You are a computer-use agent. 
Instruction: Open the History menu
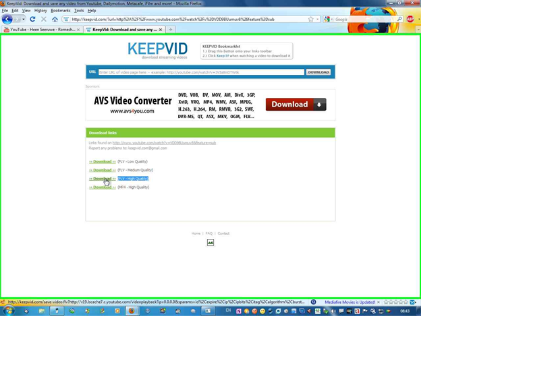40,11
